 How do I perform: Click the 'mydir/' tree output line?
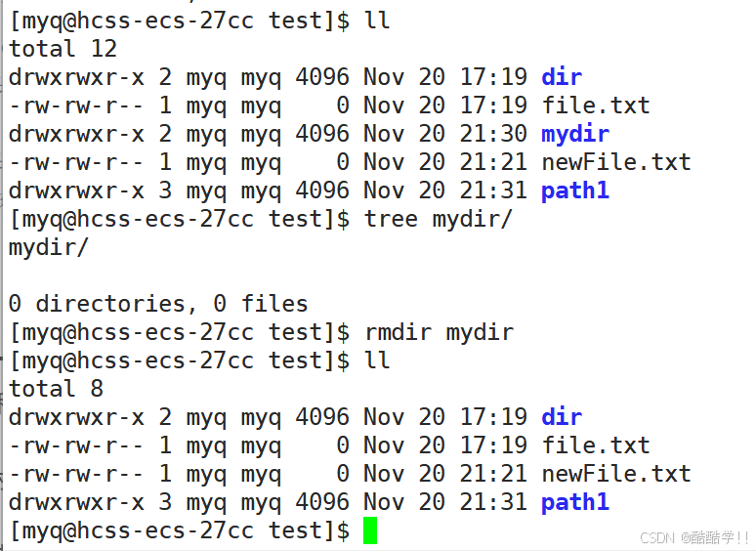click(49, 248)
